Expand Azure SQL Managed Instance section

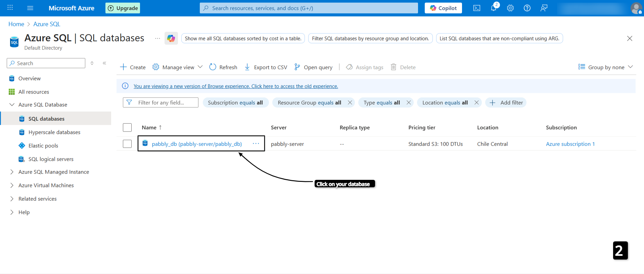tap(12, 172)
